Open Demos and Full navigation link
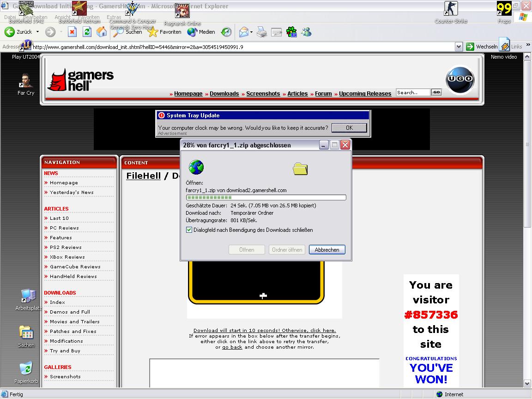Viewport: 532px width, 399px height. click(x=70, y=312)
